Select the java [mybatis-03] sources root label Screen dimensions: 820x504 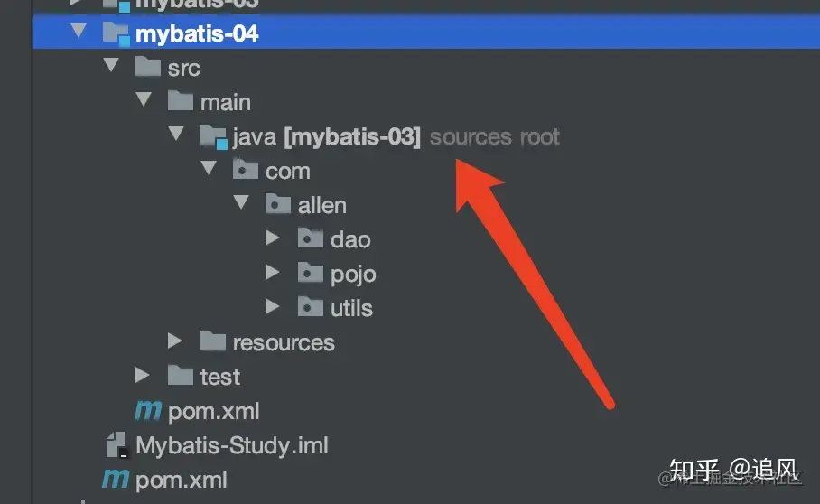[x=396, y=137]
